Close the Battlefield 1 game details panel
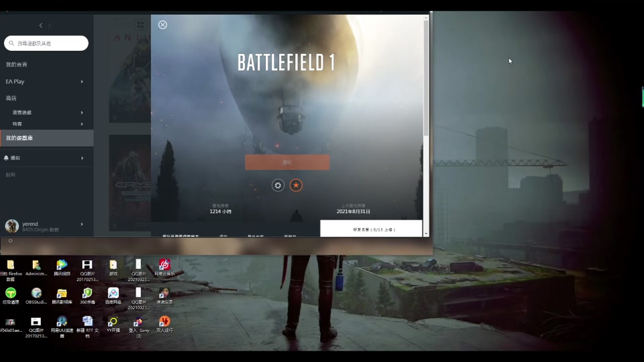 162,25
